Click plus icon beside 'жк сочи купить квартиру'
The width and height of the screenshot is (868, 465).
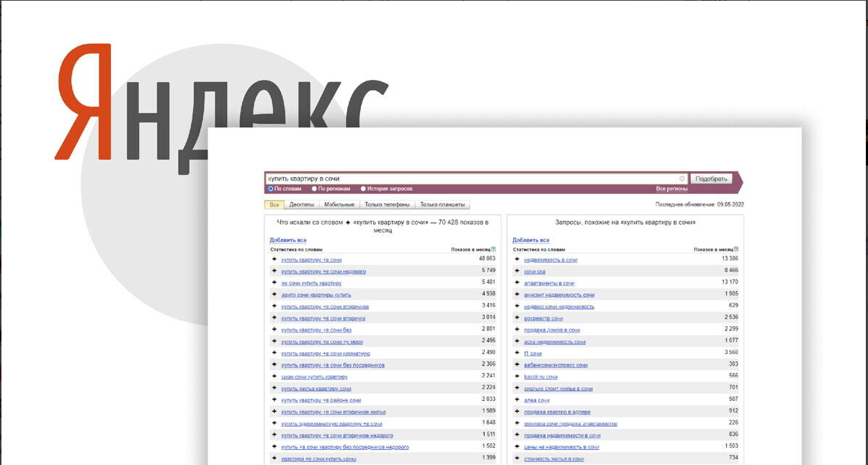pos(274,283)
